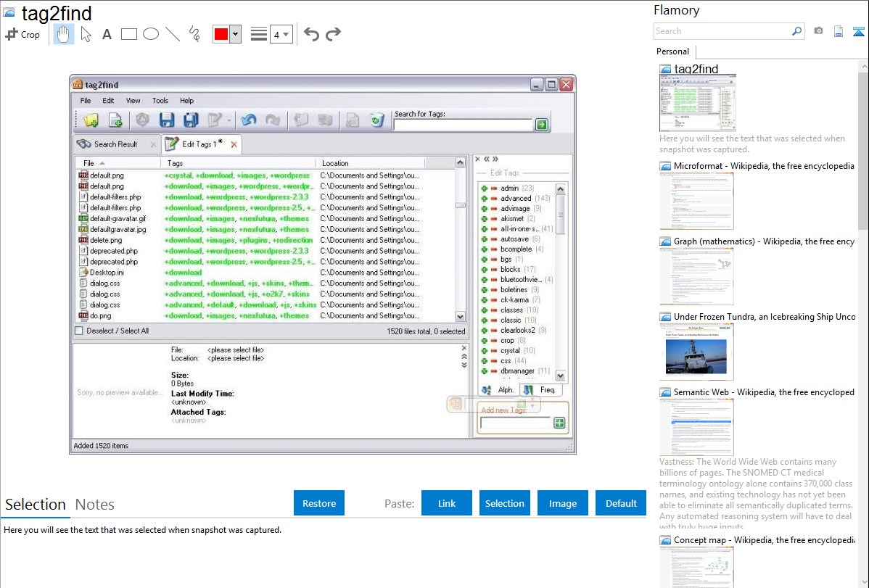Click the save all icon in tag2find
The image size is (869, 588).
coord(191,120)
